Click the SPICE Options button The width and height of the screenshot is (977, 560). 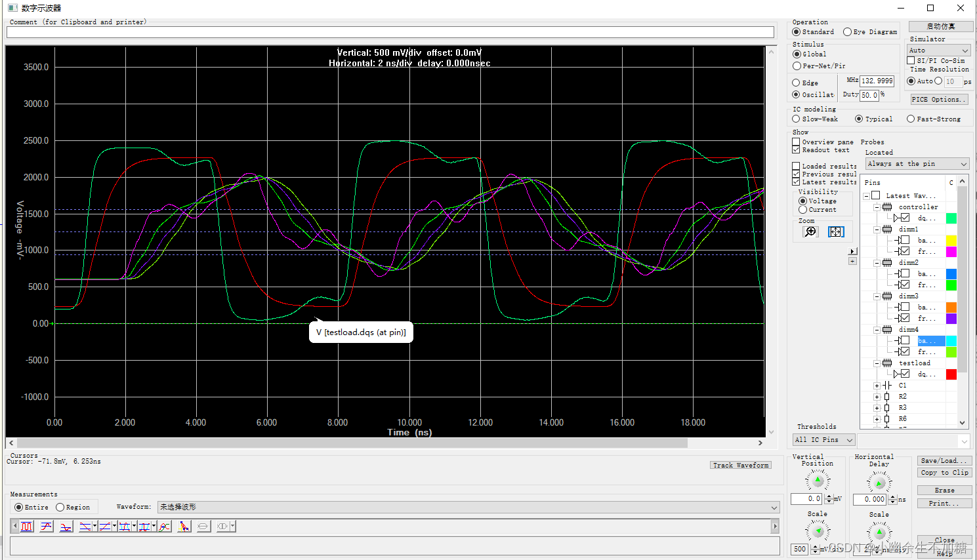tap(940, 99)
